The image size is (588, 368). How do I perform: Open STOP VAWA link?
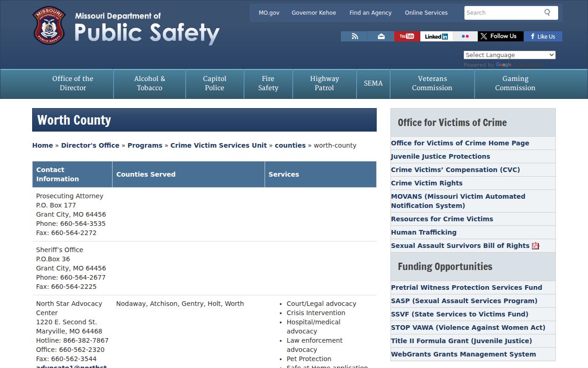468,328
